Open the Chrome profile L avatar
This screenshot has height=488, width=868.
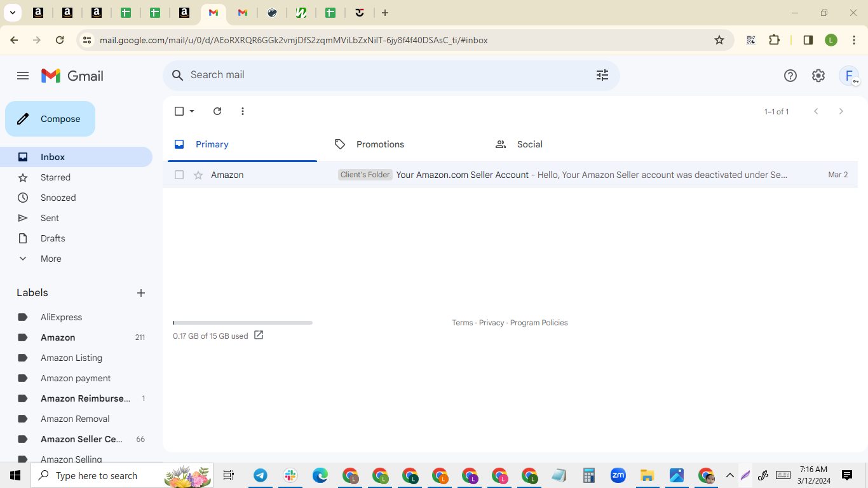tap(831, 40)
